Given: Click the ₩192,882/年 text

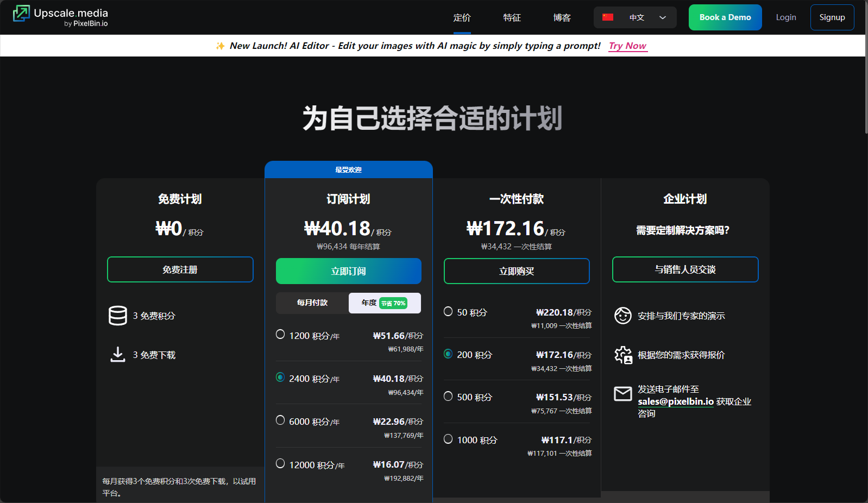Looking at the screenshot, I should tap(404, 479).
